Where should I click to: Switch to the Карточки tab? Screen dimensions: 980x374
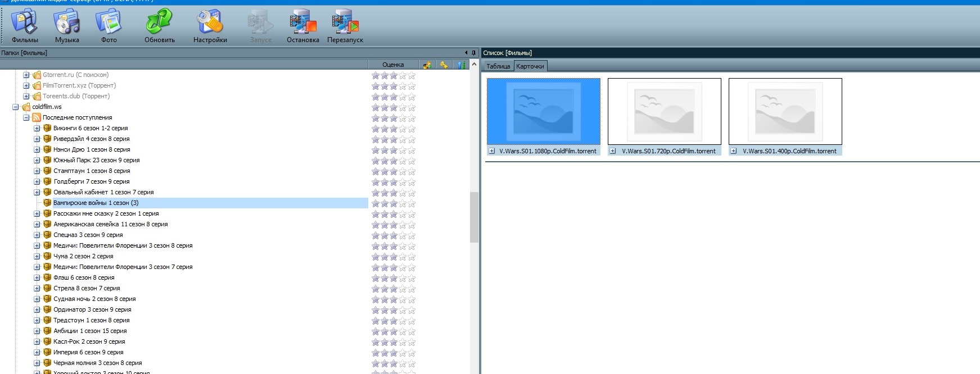(x=530, y=66)
